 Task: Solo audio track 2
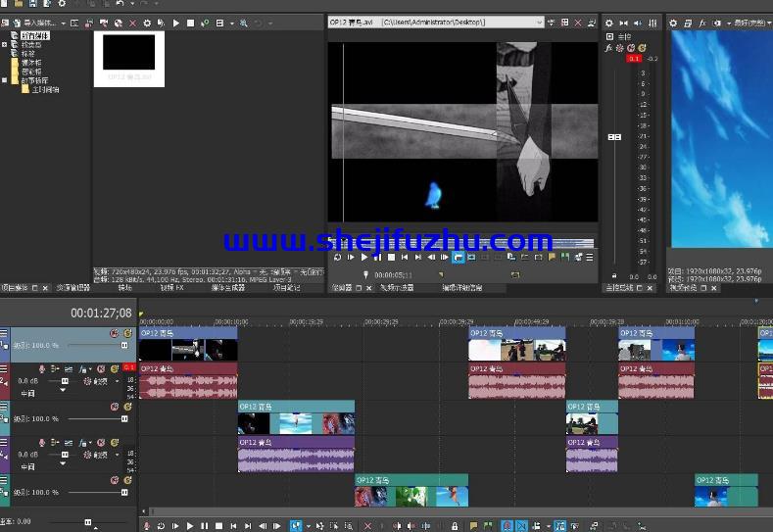[x=115, y=368]
